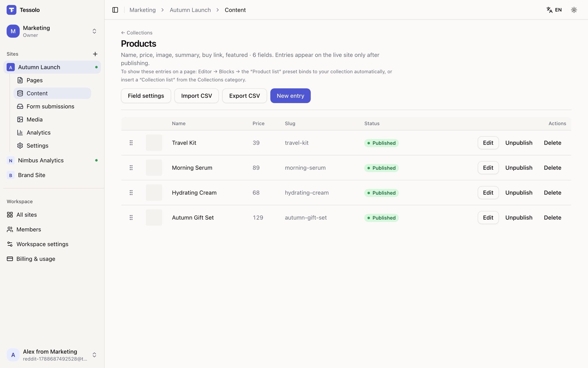Open language selector EN
This screenshot has width=588, height=368.
(x=554, y=10)
